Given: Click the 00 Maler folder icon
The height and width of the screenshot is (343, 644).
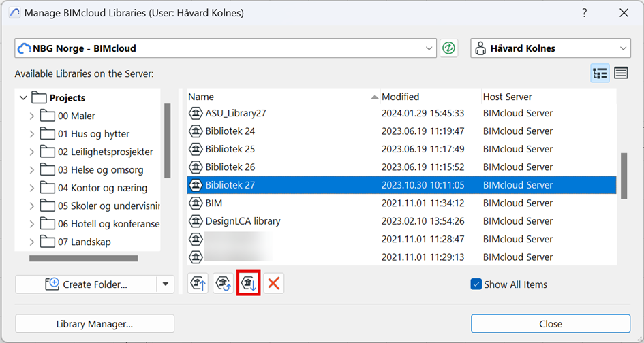Looking at the screenshot, I should click(x=48, y=116).
